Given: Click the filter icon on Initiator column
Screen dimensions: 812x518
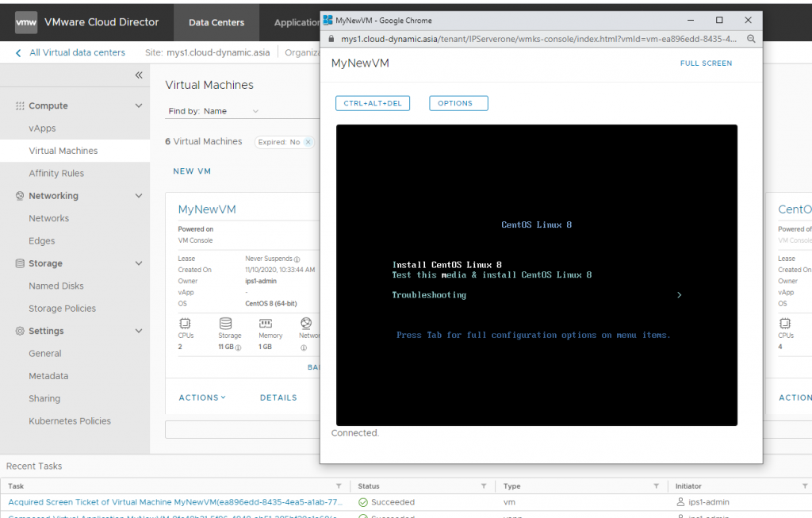Looking at the screenshot, I should tap(805, 486).
